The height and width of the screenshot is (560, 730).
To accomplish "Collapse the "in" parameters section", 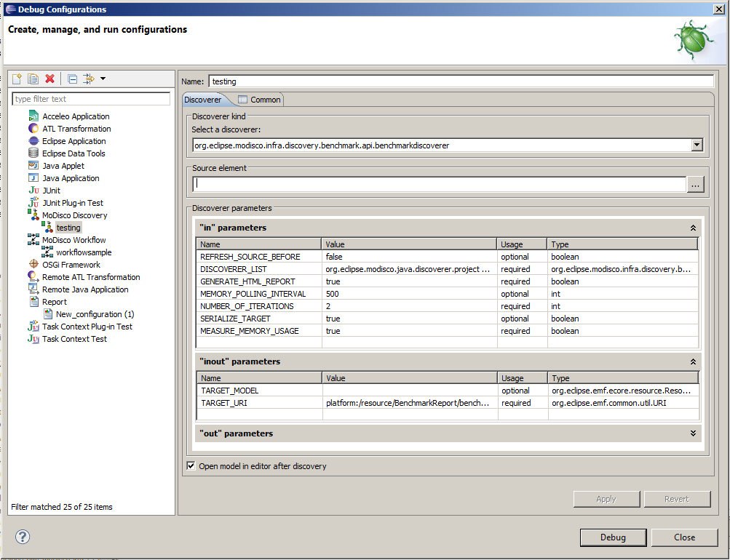I will (x=693, y=228).
